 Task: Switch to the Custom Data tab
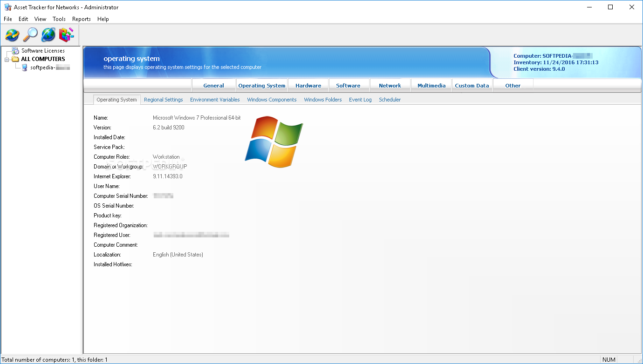472,86
